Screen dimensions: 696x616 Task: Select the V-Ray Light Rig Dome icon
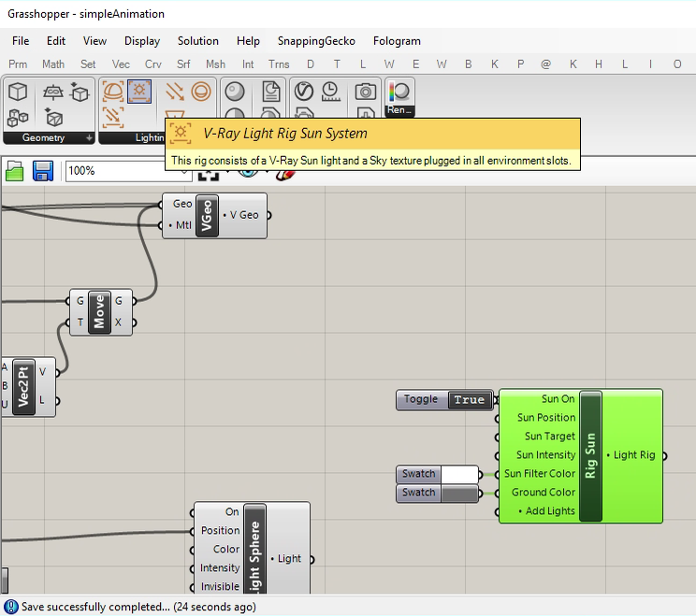click(113, 92)
